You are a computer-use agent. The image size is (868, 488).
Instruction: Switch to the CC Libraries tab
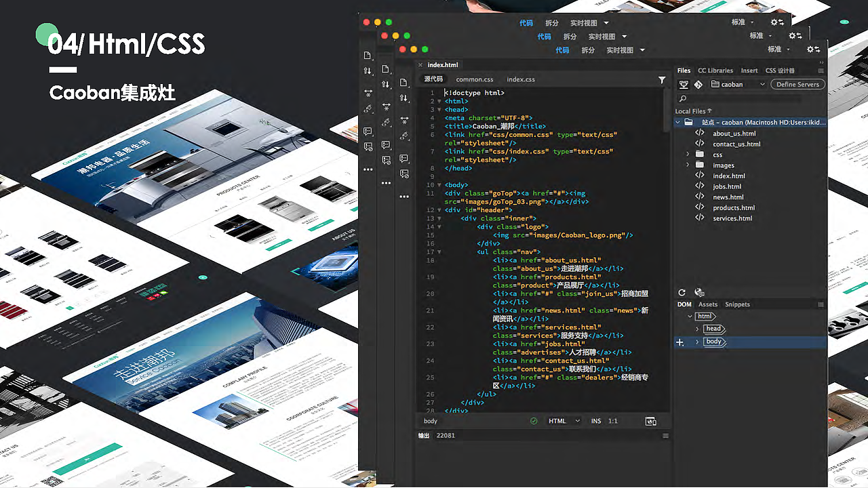point(715,70)
